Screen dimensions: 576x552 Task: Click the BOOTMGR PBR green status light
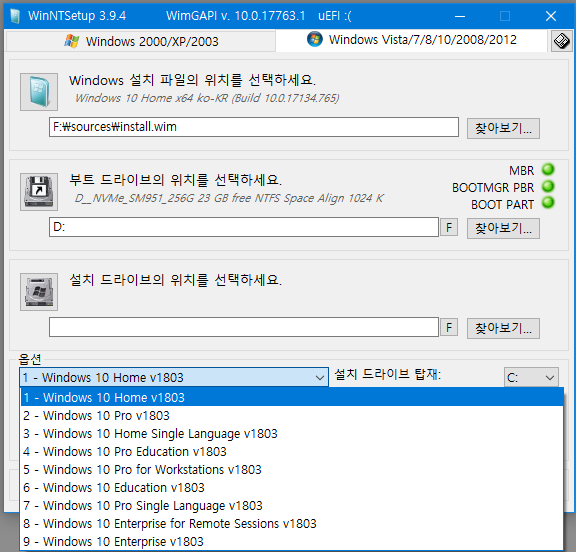548,186
